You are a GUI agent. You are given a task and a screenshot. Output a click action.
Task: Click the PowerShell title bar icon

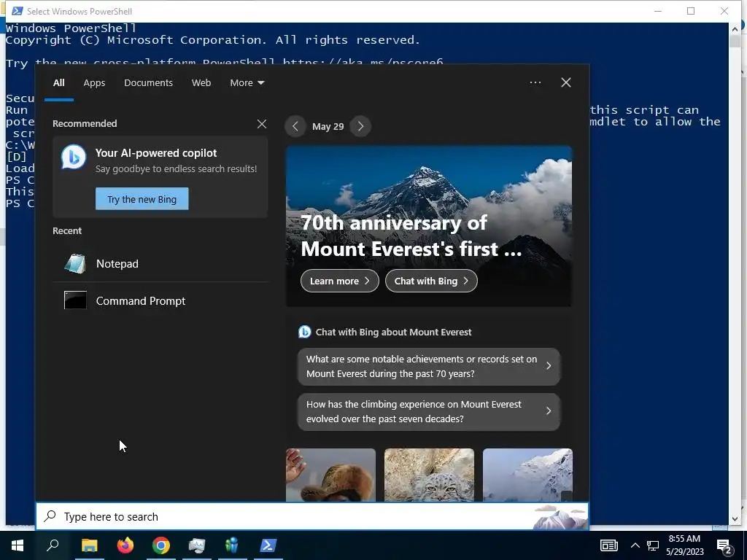coord(18,11)
